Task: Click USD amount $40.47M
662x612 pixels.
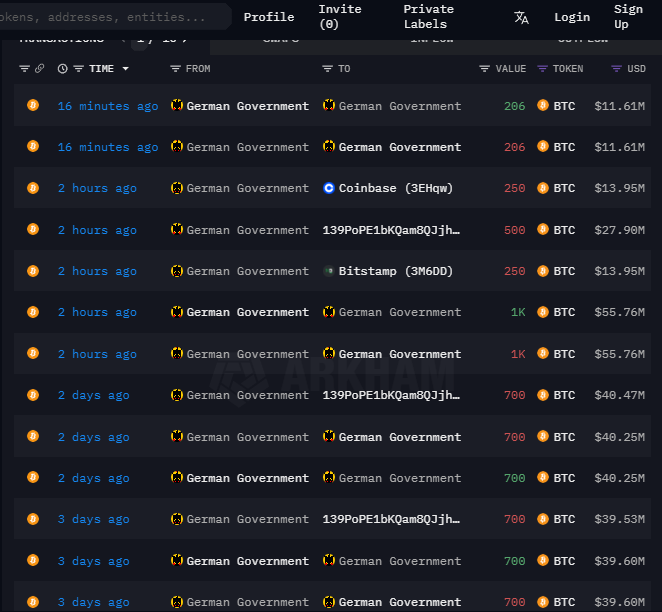Action: [619, 395]
